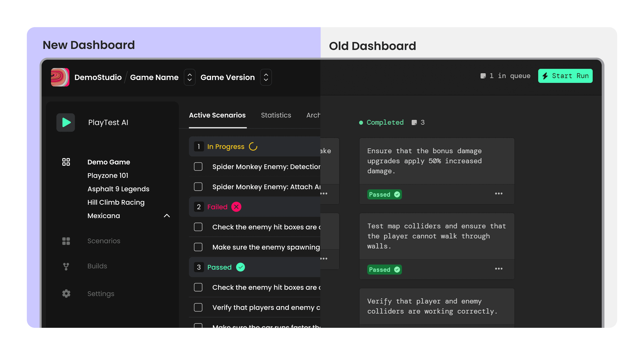Open Builds via the branch icon

tap(66, 266)
